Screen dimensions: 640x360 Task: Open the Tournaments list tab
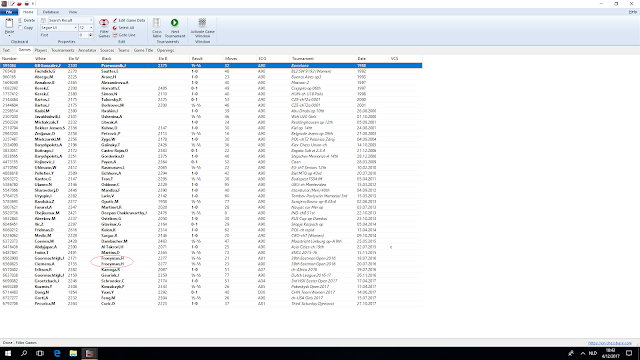tap(62, 50)
